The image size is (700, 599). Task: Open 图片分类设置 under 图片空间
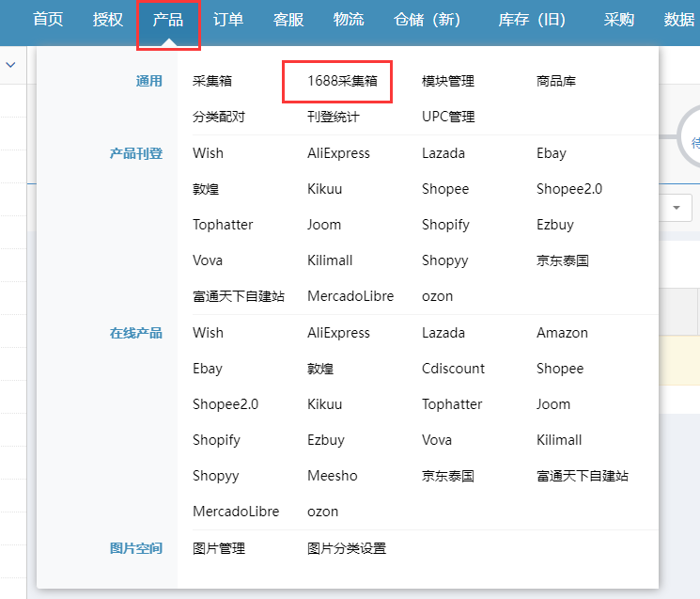point(347,548)
